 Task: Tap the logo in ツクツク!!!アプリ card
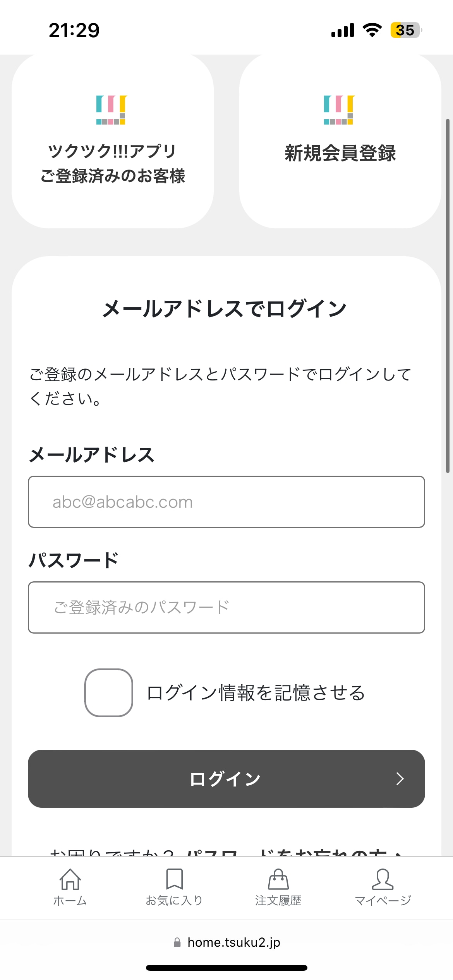pyautogui.click(x=112, y=110)
